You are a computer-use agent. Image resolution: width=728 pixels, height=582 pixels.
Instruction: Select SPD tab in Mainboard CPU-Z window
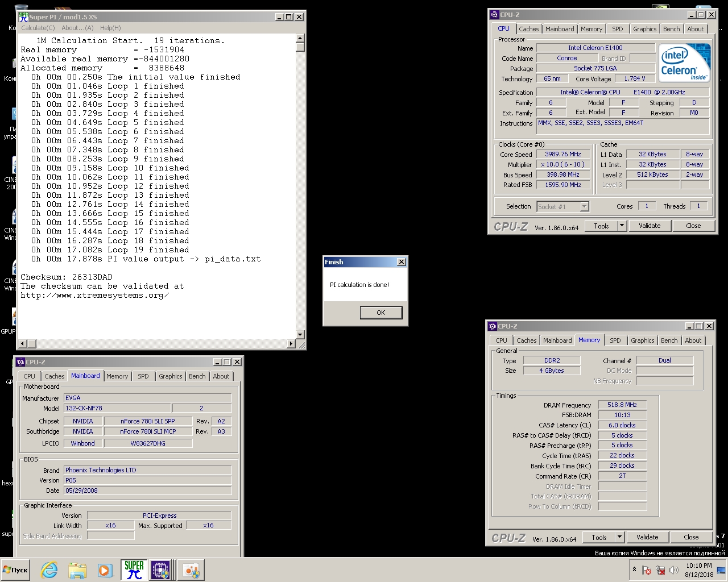tap(143, 376)
